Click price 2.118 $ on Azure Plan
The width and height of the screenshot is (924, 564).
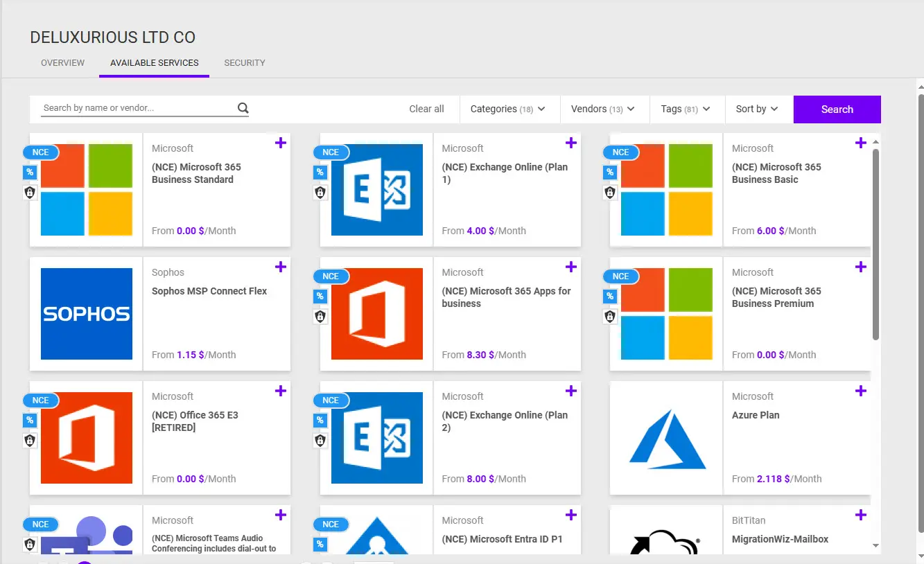(x=774, y=479)
